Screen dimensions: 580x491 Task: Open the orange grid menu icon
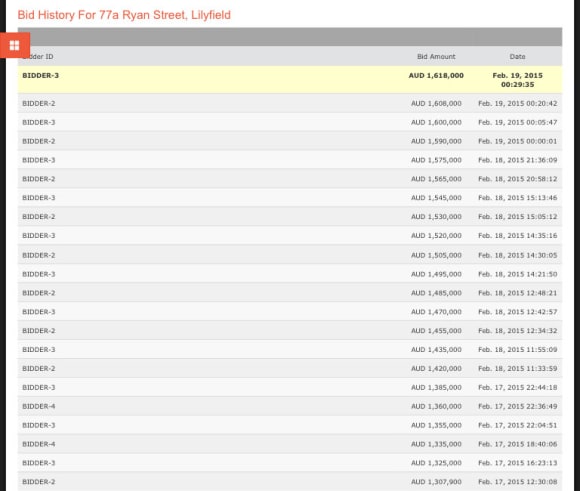click(15, 45)
